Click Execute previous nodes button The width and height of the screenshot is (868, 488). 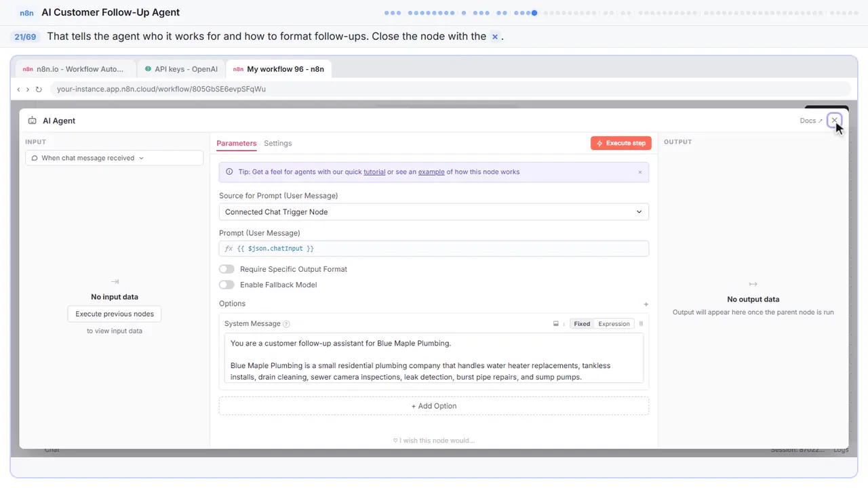coord(115,314)
